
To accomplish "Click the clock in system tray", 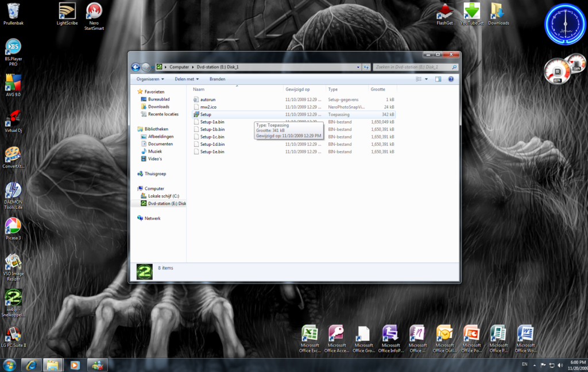I will 578,365.
